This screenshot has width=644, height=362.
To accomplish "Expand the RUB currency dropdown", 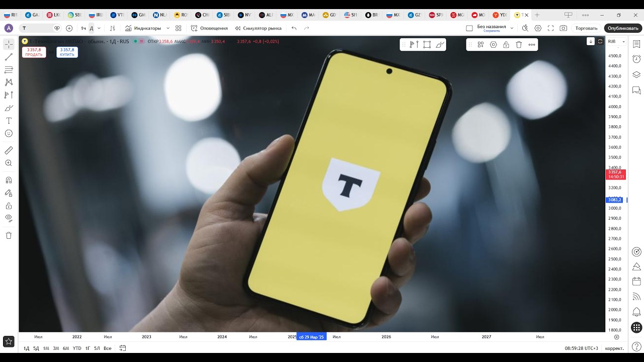I will (x=616, y=41).
